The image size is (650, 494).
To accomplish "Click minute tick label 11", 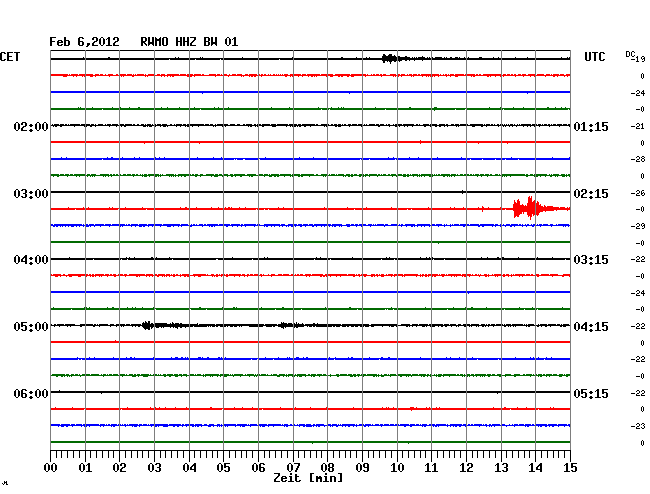I will [431, 467].
